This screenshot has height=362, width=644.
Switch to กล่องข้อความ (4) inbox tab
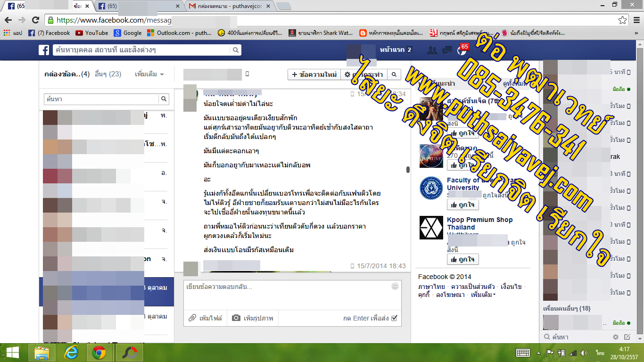click(67, 74)
